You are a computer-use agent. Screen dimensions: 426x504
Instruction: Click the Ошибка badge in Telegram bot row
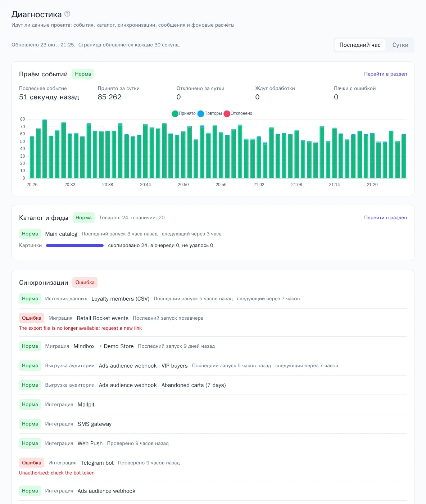(x=32, y=463)
